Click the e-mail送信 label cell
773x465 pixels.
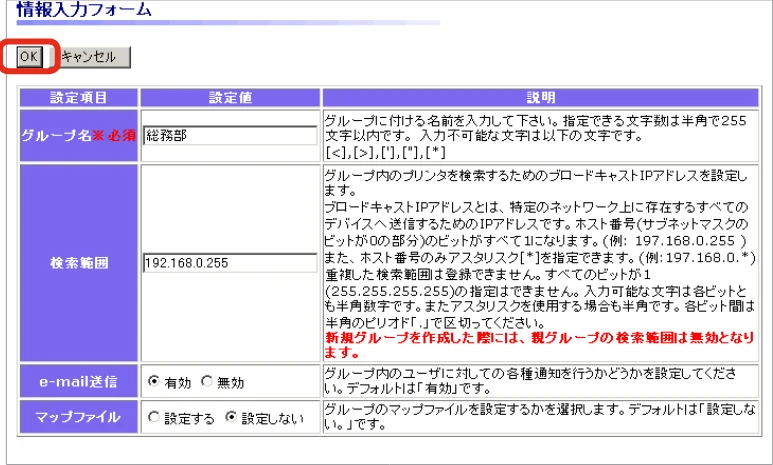click(x=79, y=381)
